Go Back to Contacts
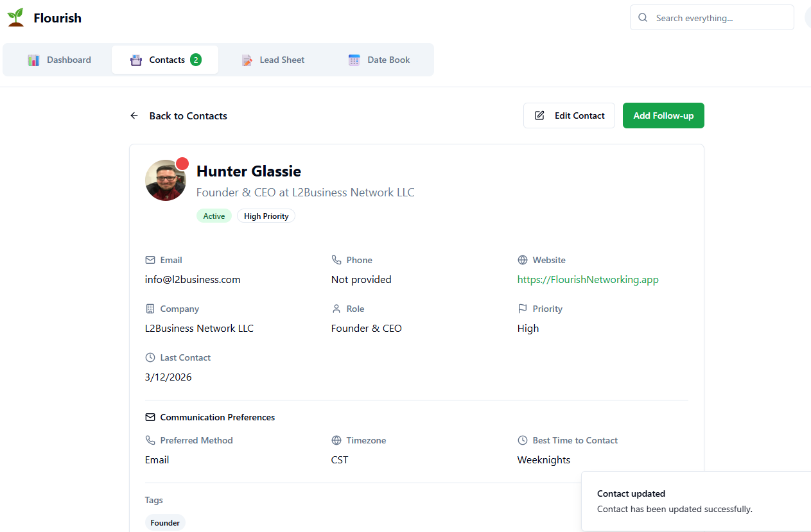The image size is (811, 532). coord(179,116)
